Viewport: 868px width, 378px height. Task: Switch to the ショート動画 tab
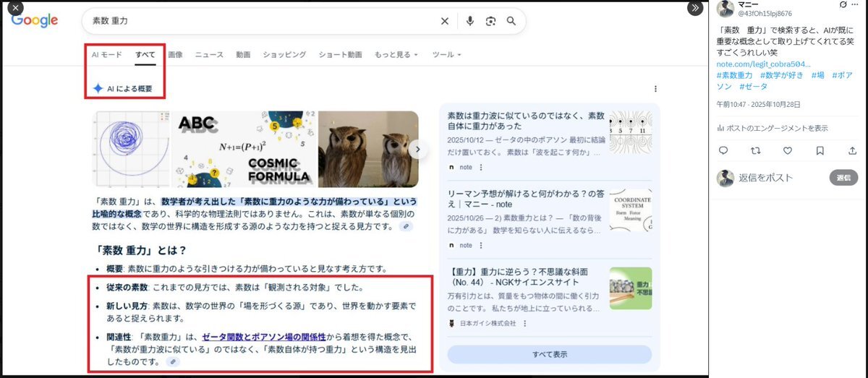[340, 55]
